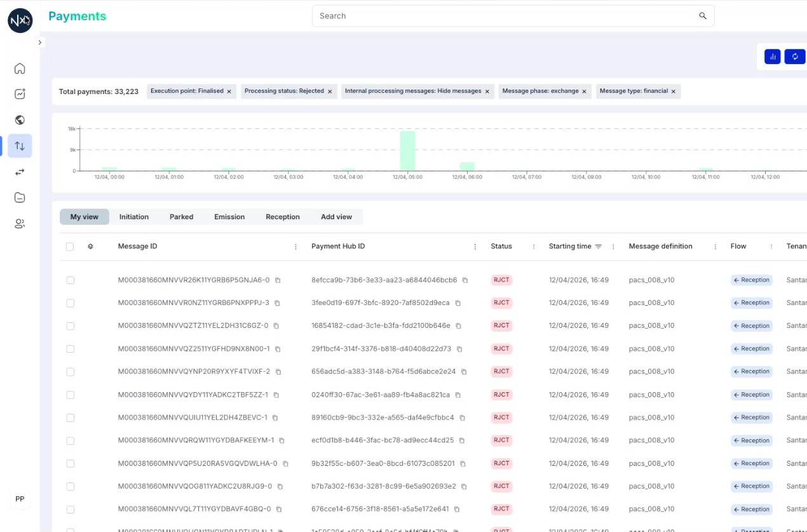This screenshot has height=532, width=807.
Task: Switch to the Parked view tab
Action: 181,217
